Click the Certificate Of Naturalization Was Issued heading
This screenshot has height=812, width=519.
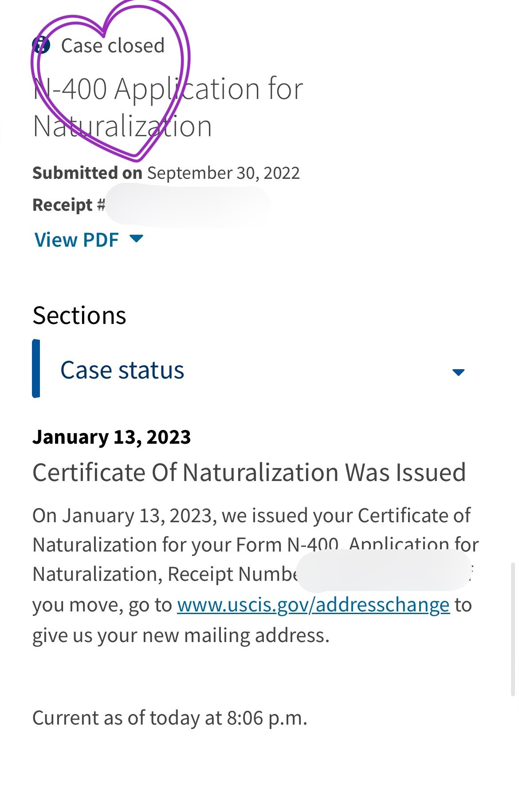249,472
